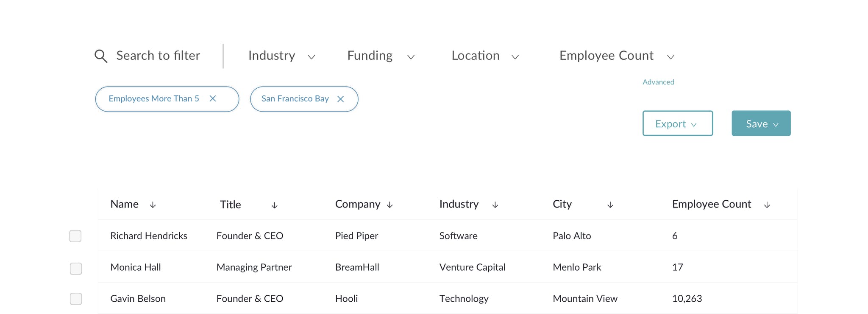
Task: Remove the San Francisco Bay filter chip
Action: [x=340, y=99]
